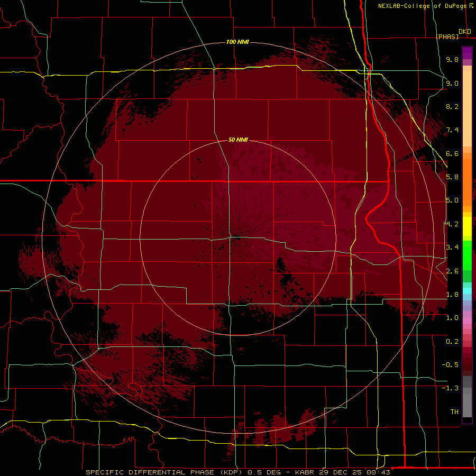Screen dimensions: 476x476
Task: Click the 9.8 value on the scale
Action: pyautogui.click(x=452, y=59)
